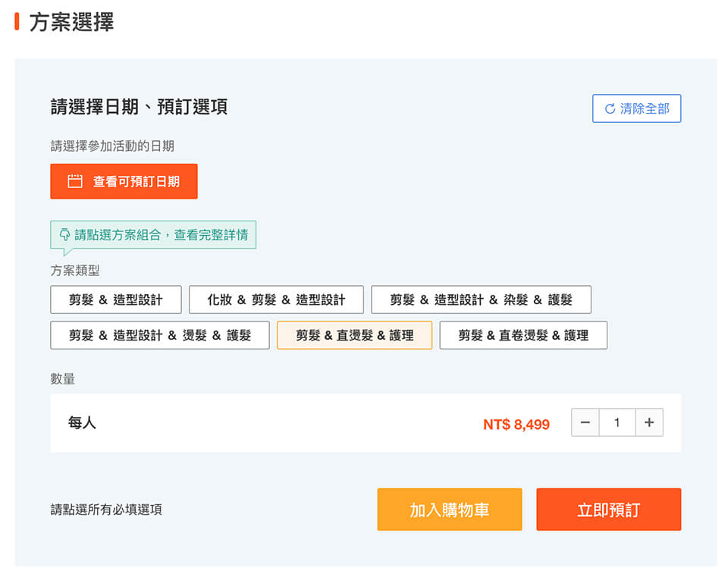Screen dimensions: 728x577
Task: Open the 查看可預訂日期 date picker
Action: (124, 181)
